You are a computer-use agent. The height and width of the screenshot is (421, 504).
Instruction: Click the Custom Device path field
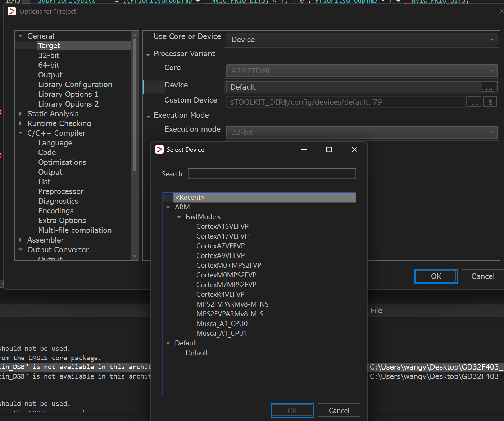346,102
